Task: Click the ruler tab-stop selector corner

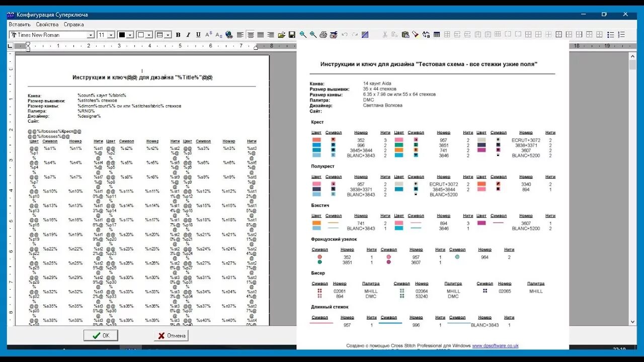Action: (10, 46)
